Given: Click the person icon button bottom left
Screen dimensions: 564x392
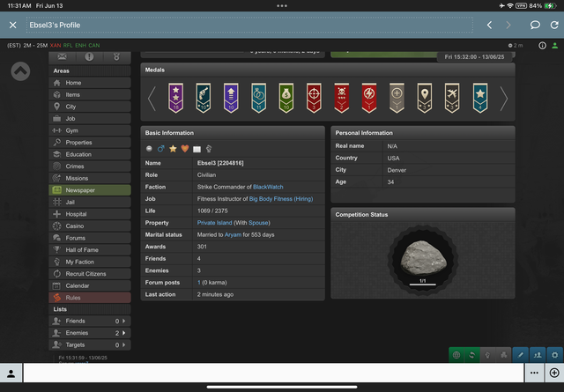Looking at the screenshot, I should coord(11,373).
